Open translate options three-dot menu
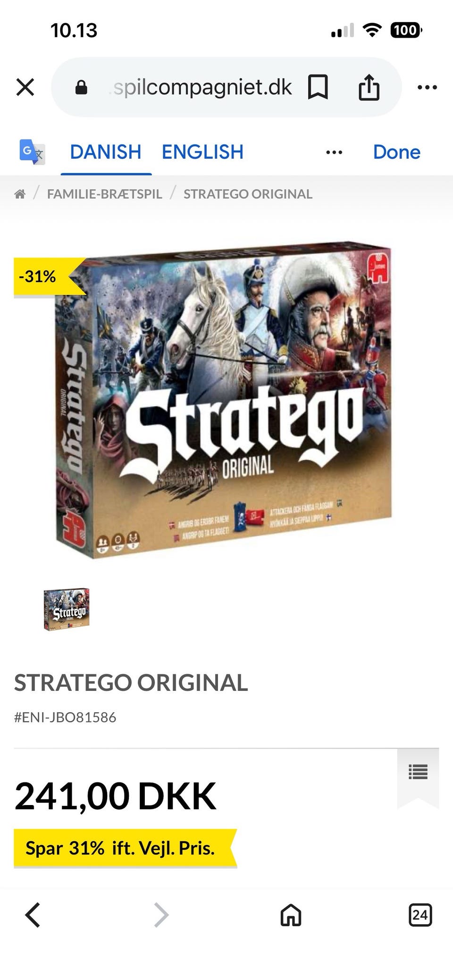Viewport: 453px width, 980px height. coord(334,152)
